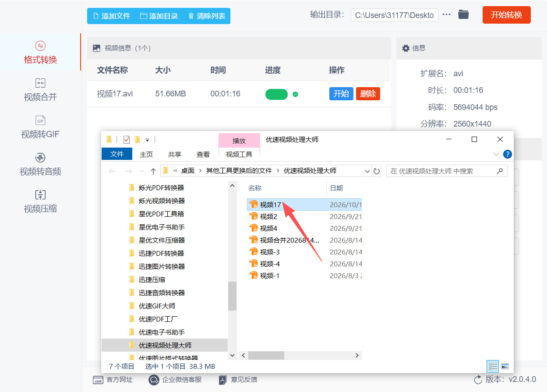Open the 视频压缩 video compression section

point(40,201)
